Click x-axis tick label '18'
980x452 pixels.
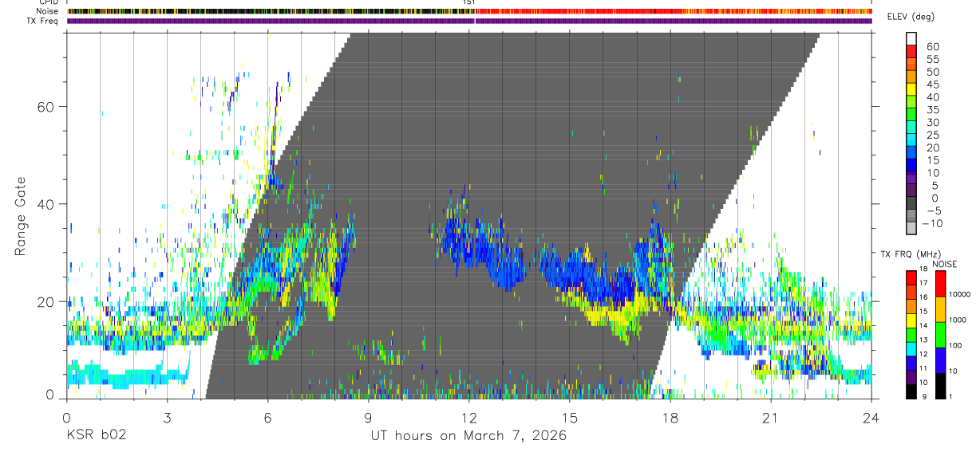670,417
